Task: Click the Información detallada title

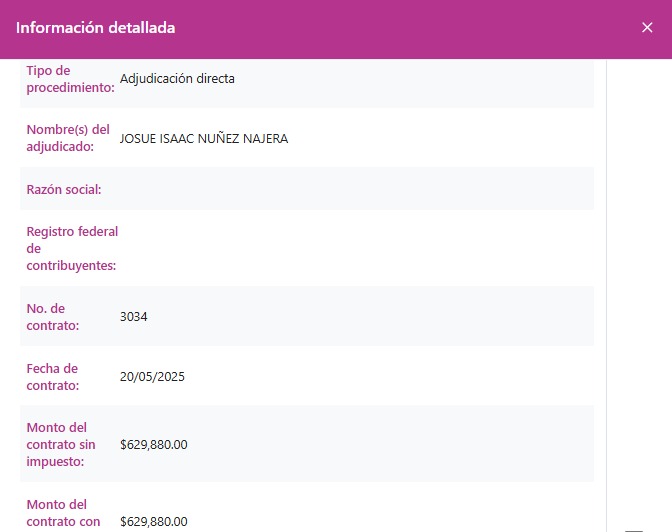Action: 96,28
